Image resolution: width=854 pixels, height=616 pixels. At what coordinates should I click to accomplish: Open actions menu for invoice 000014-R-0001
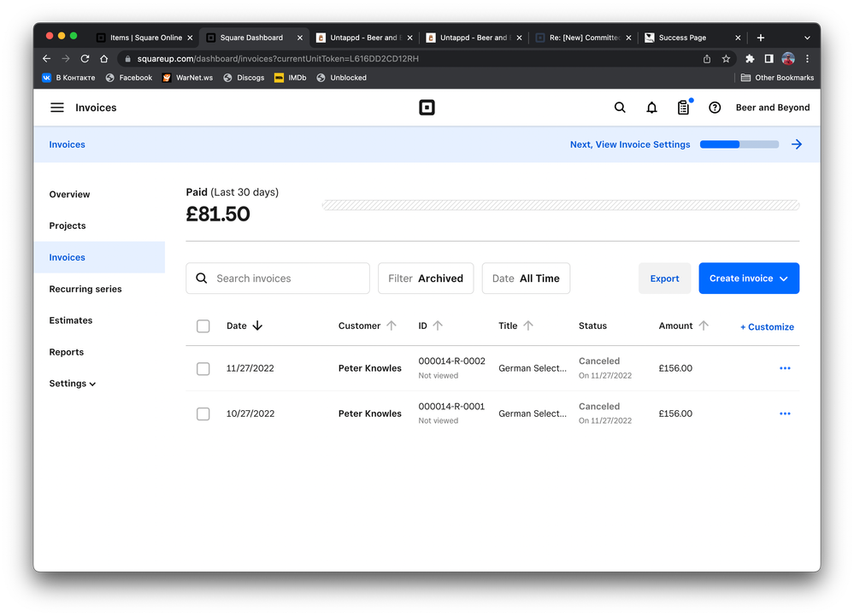[x=785, y=414]
